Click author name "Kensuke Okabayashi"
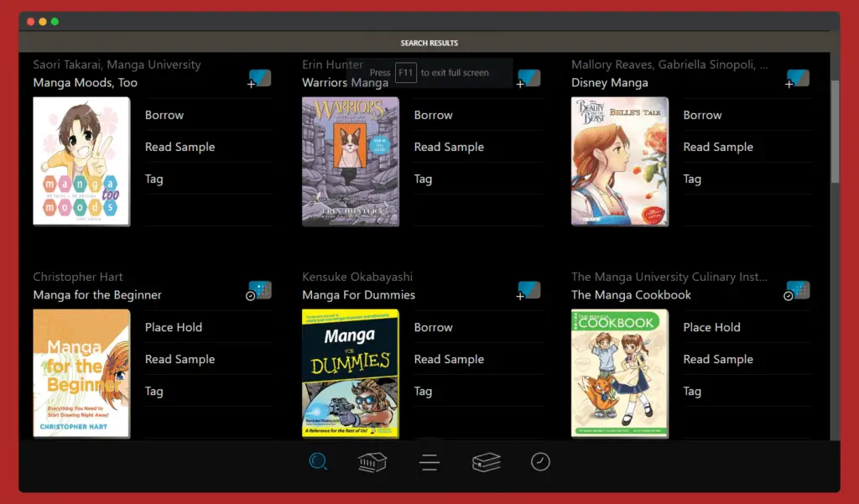The image size is (859, 504). click(x=357, y=277)
